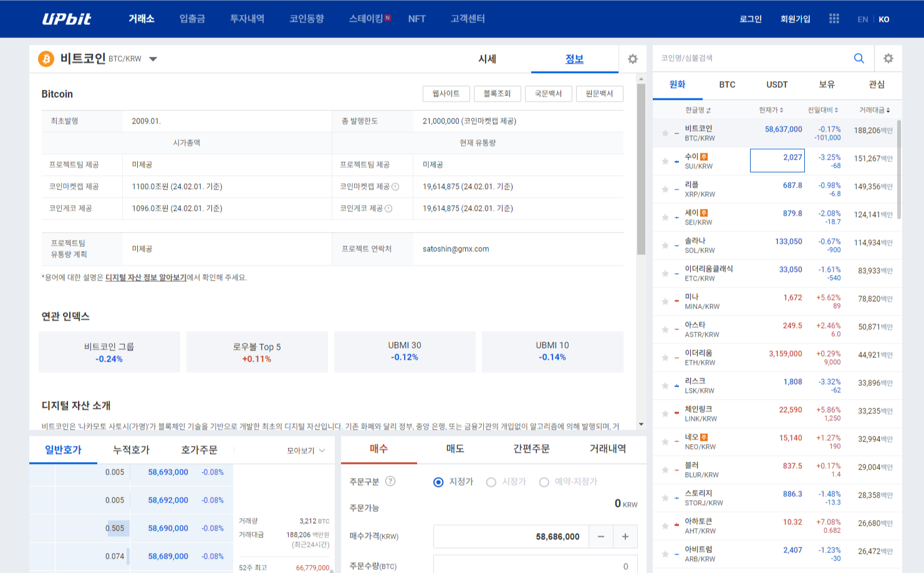Switch to the 호가주문 tab

pyautogui.click(x=200, y=450)
